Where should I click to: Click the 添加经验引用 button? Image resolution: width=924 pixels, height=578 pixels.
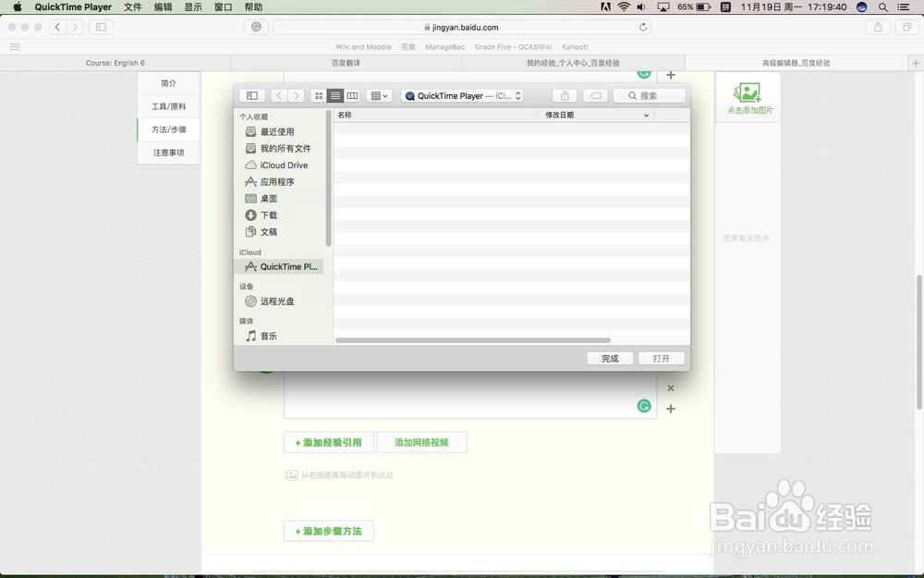(x=328, y=442)
